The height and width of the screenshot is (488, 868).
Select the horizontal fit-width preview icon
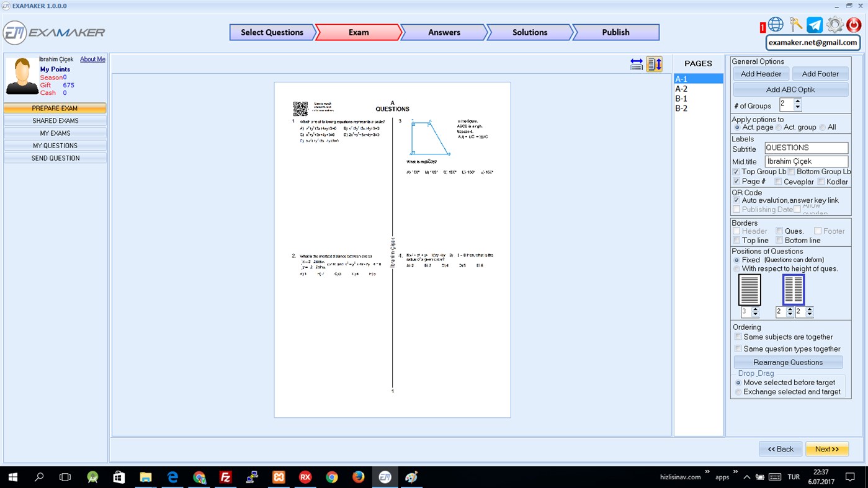637,63
